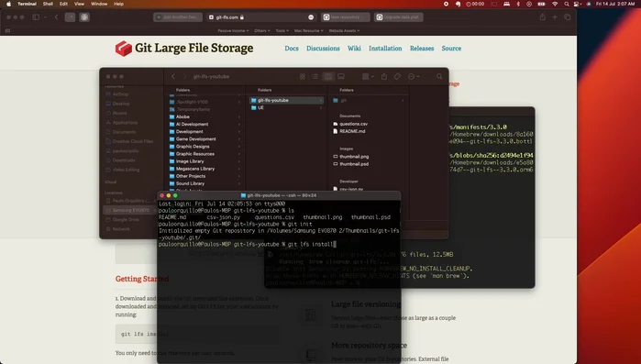The width and height of the screenshot is (641, 364).
Task: Expand the AI Development folder chevron
Action: point(239,124)
